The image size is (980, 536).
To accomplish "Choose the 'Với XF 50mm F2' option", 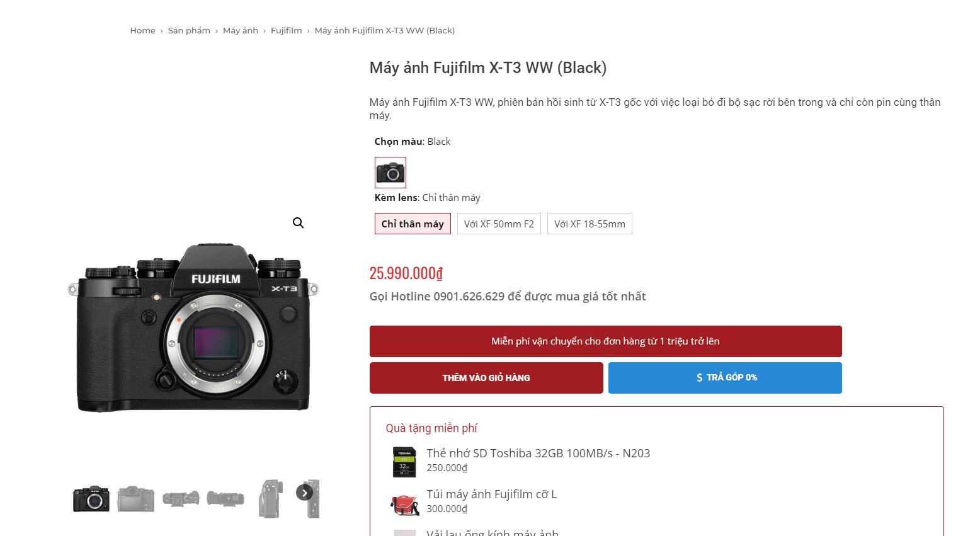I will click(x=499, y=224).
